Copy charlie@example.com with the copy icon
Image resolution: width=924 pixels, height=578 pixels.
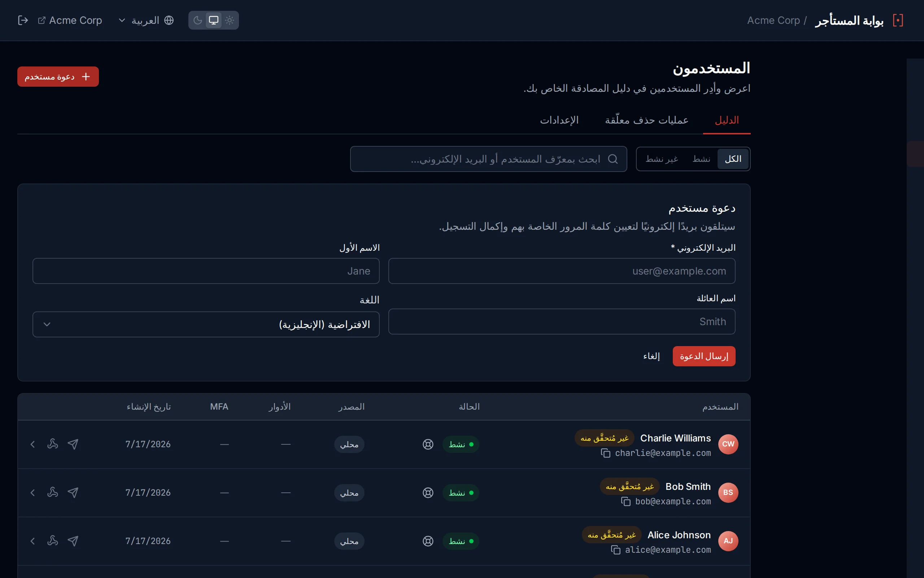[606, 453]
